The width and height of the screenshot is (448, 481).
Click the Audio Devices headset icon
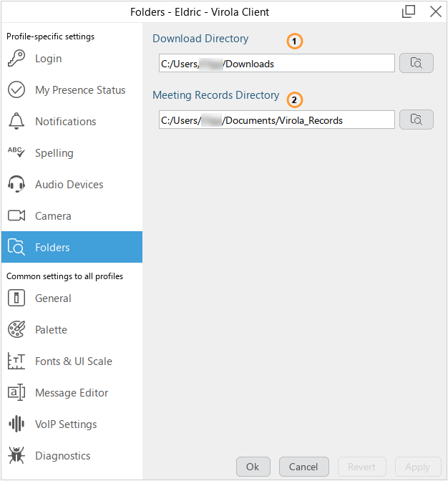pos(16,185)
